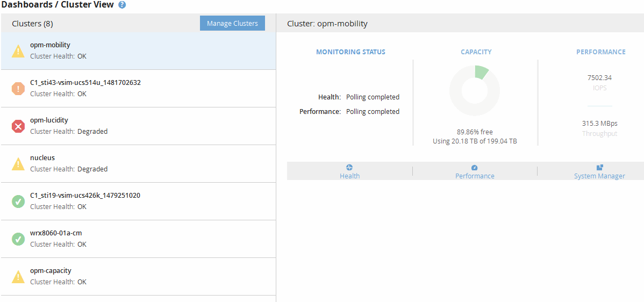Open the Health link
The height and width of the screenshot is (302, 644).
[349, 176]
